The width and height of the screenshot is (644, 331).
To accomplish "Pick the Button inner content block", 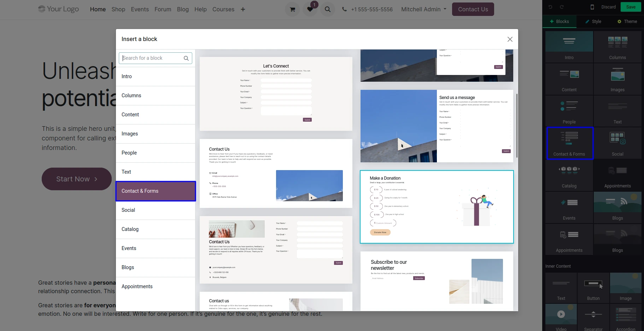I will click(x=593, y=288).
